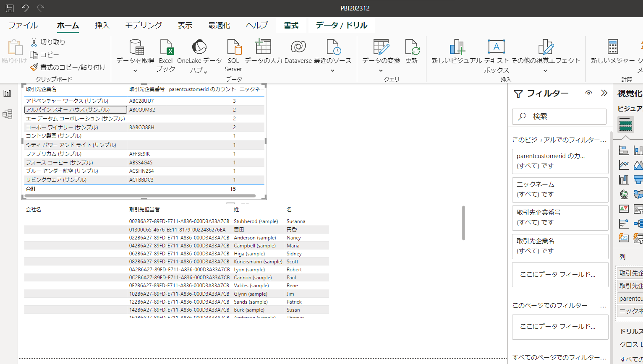Select 書式のコピー/貼り付け format painter
The width and height of the screenshot is (643, 364).
click(68, 67)
